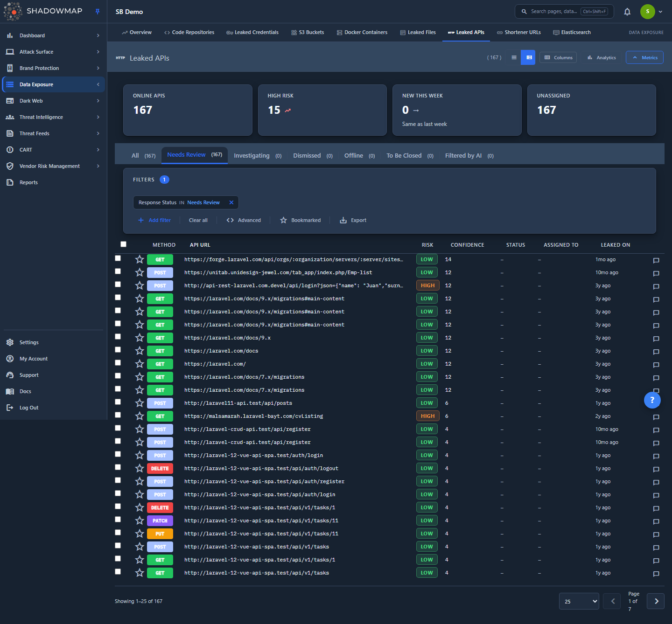
Task: Expand Threat Intelligence in the sidebar
Action: click(x=53, y=117)
